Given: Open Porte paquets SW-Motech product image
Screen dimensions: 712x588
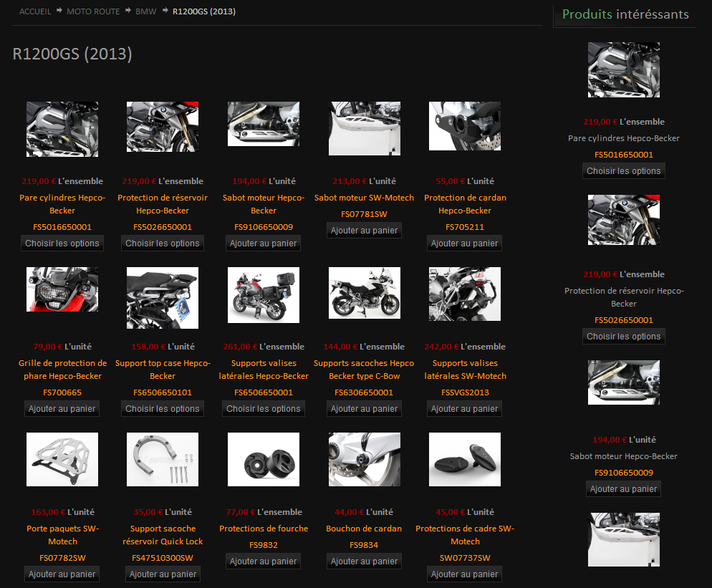Looking at the screenshot, I should (x=62, y=459).
